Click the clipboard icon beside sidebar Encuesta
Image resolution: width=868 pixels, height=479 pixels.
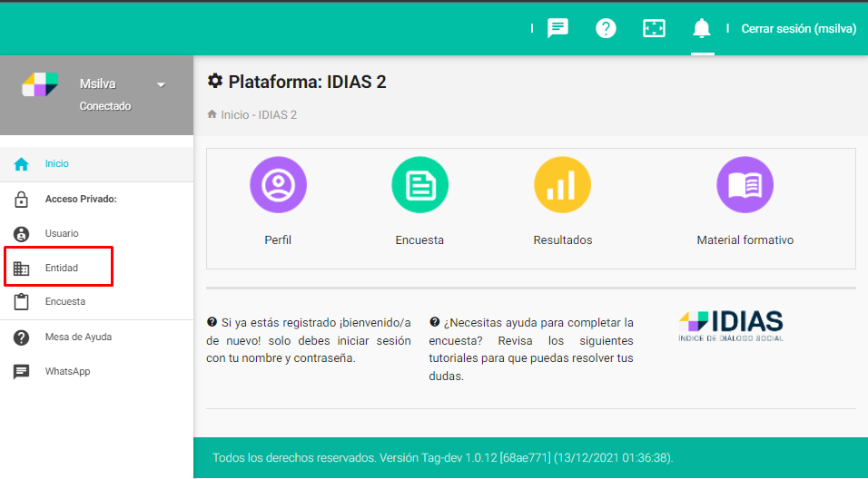click(21, 302)
